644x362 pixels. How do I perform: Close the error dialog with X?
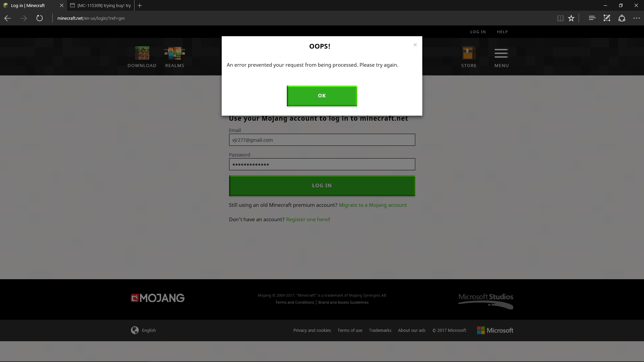click(415, 45)
